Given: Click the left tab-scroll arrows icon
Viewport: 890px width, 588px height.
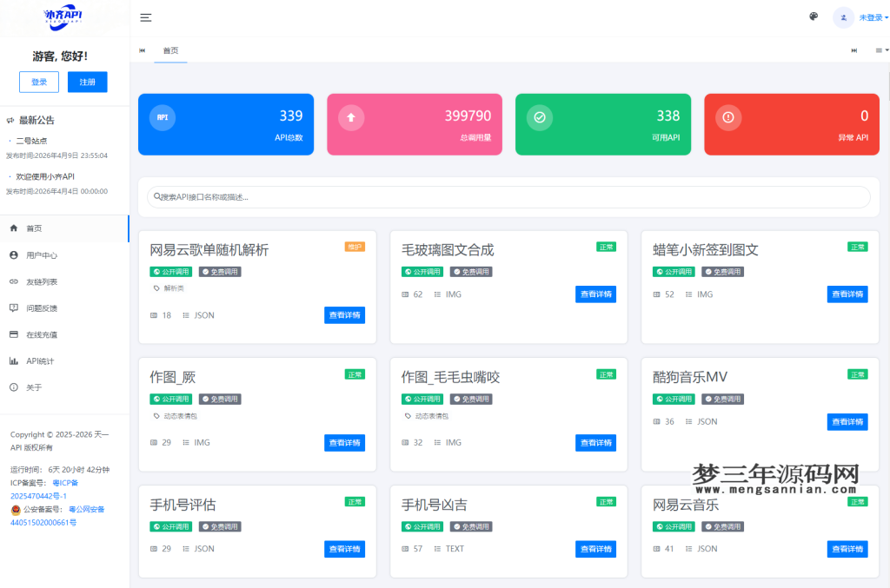Looking at the screenshot, I should pyautogui.click(x=142, y=51).
